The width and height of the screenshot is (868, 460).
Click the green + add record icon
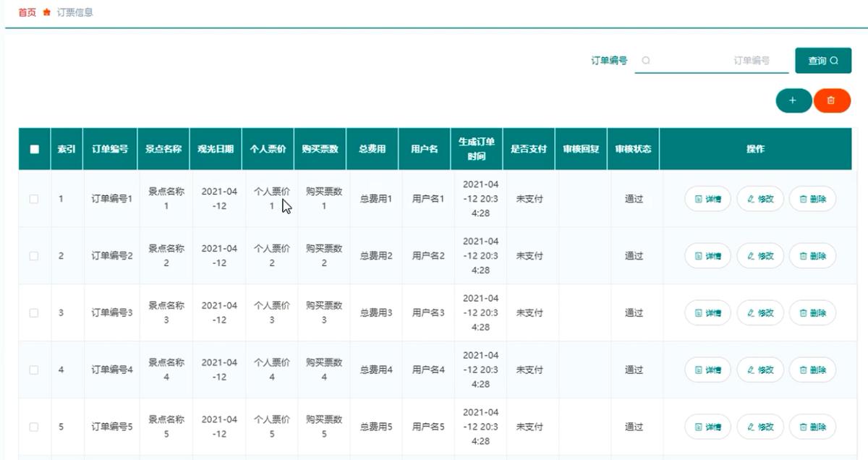coord(793,101)
